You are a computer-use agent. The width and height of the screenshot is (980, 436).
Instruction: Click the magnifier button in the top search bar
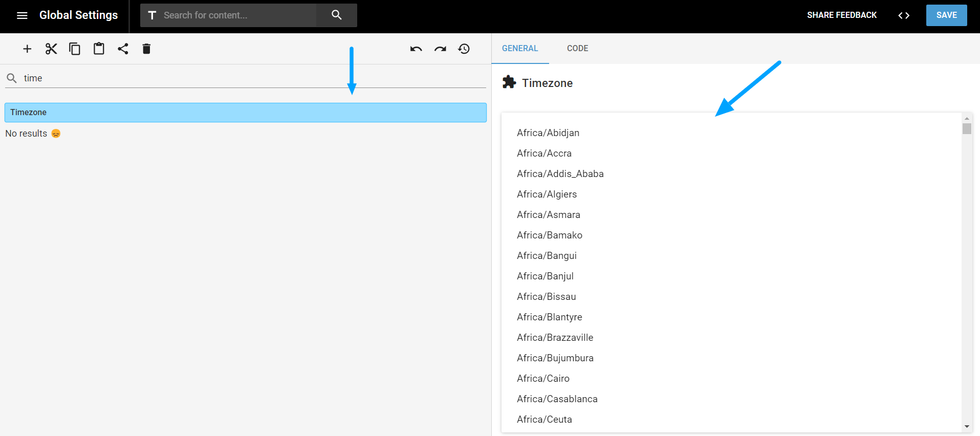coord(336,15)
